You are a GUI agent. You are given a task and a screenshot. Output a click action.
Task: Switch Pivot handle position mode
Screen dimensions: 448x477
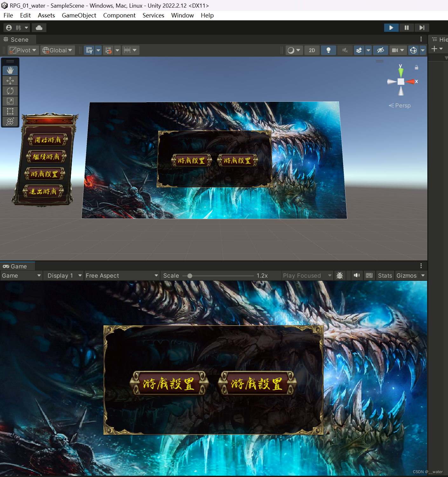click(23, 50)
